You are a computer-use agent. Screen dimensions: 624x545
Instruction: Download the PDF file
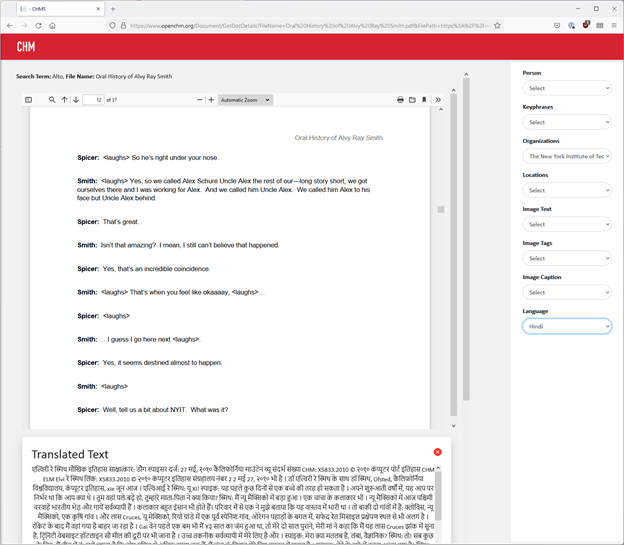[x=412, y=100]
